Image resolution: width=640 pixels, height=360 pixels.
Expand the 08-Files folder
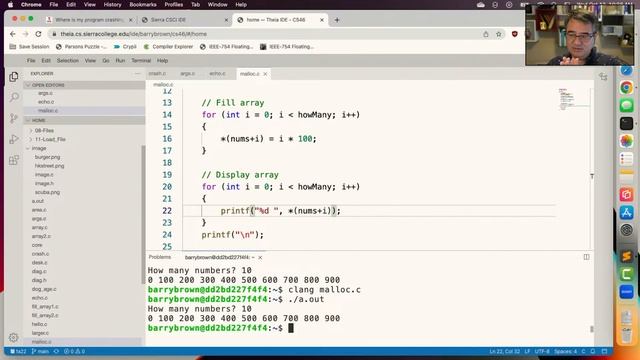pyautogui.click(x=44, y=131)
